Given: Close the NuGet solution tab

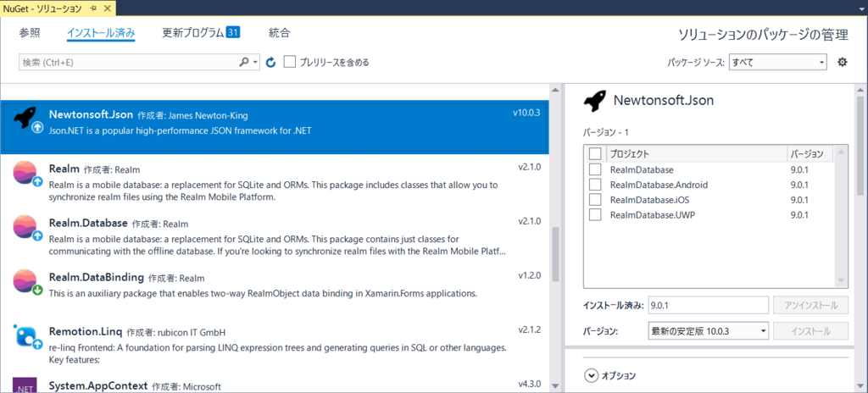Looking at the screenshot, I should (107, 8).
